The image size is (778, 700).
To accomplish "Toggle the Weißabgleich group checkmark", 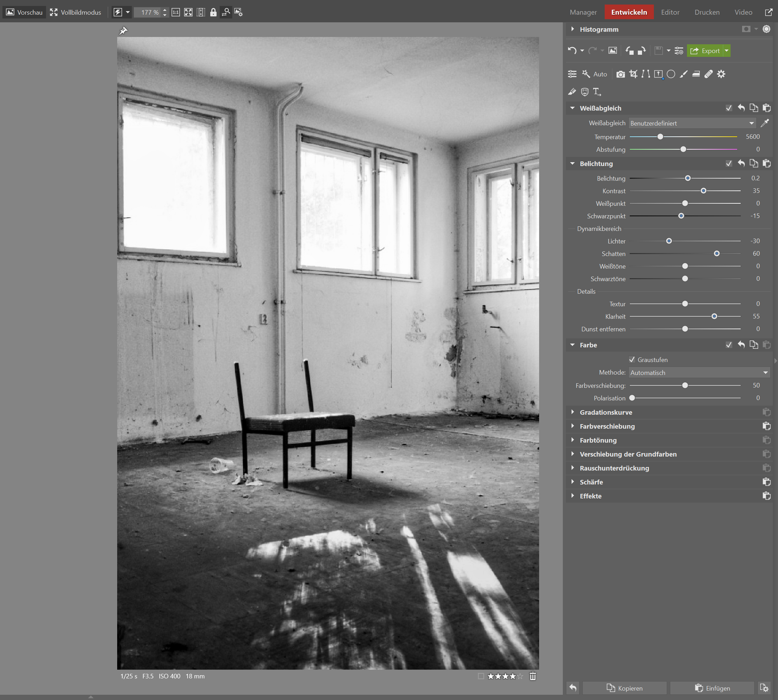I will tap(728, 108).
